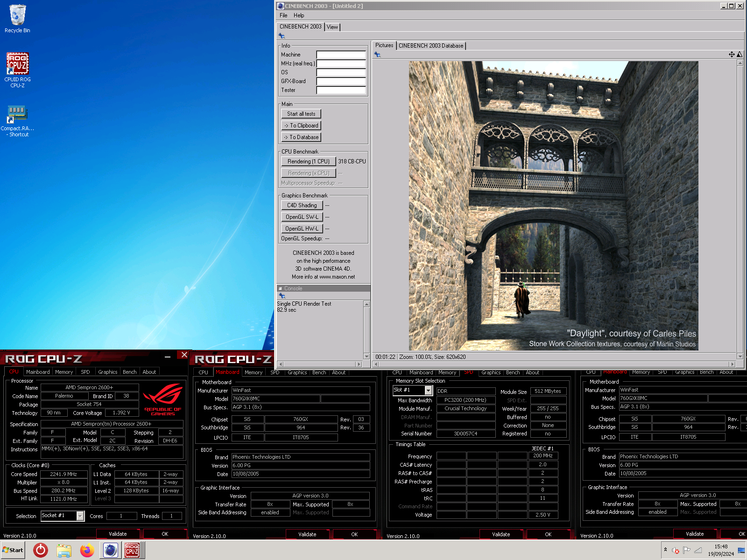Click Console horizontal scrollbar right arrow
Viewport: 747px width, 560px height.
(x=359, y=364)
